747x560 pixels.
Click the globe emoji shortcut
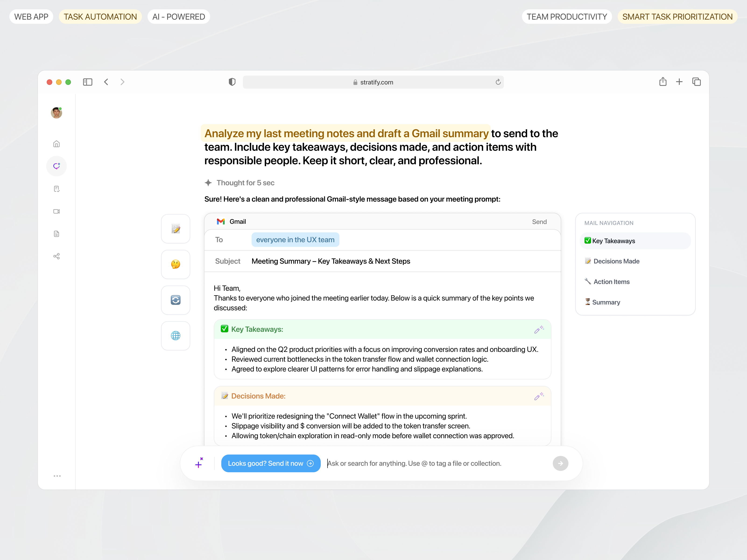pyautogui.click(x=176, y=336)
